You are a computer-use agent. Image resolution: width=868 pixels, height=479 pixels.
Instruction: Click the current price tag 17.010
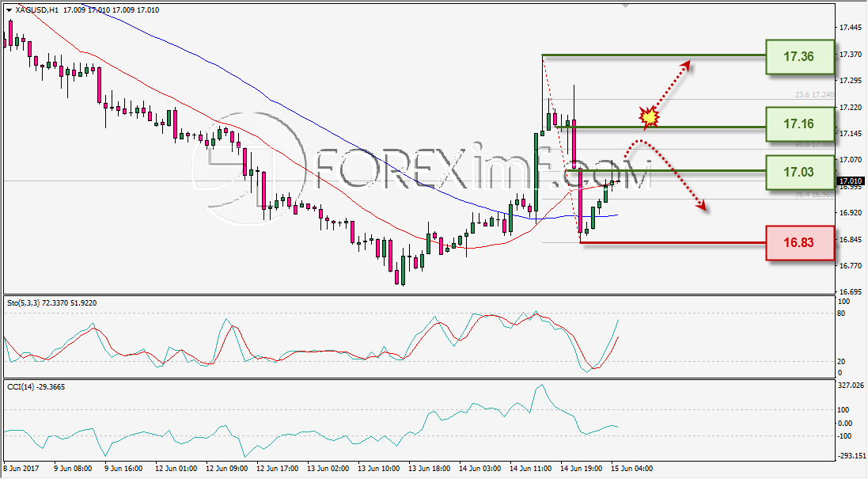coord(851,181)
